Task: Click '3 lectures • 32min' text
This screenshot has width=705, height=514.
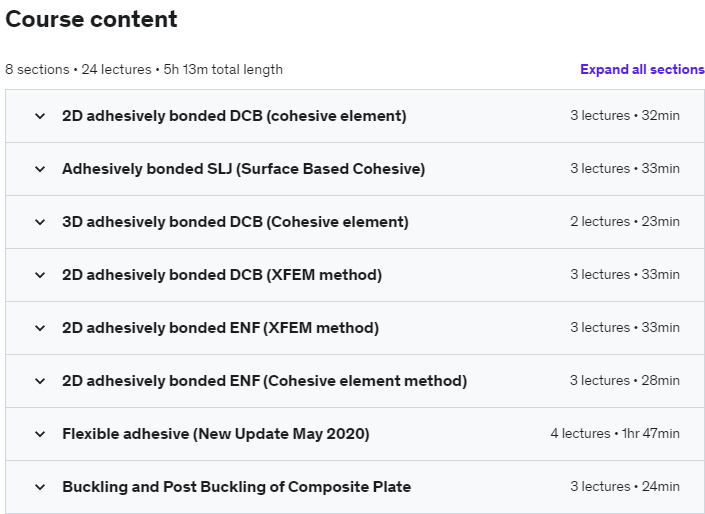Action: click(x=625, y=116)
